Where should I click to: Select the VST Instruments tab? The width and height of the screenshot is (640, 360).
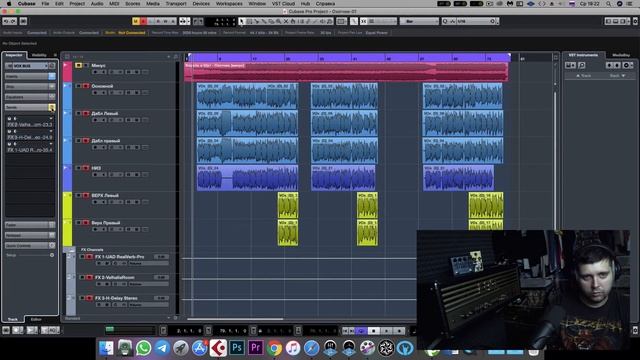click(583, 55)
